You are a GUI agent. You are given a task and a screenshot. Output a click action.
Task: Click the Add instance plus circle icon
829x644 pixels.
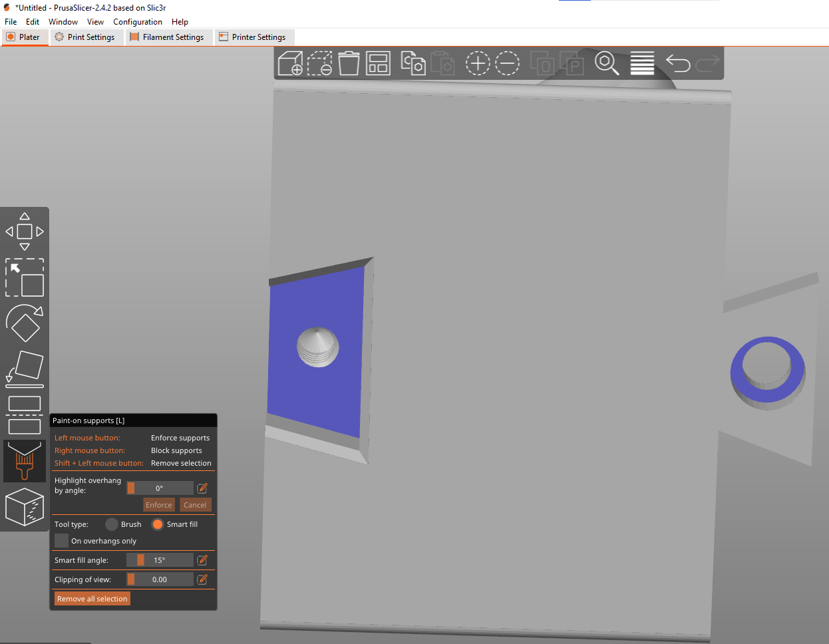[478, 63]
